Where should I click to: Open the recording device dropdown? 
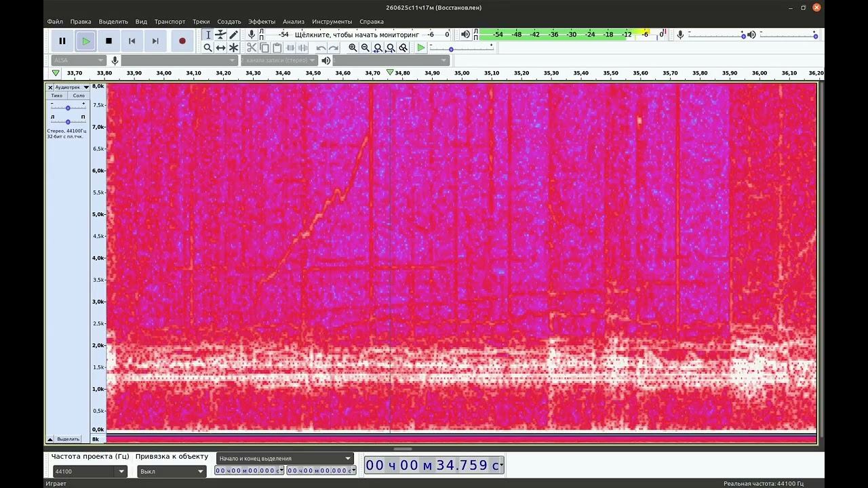pyautogui.click(x=179, y=60)
